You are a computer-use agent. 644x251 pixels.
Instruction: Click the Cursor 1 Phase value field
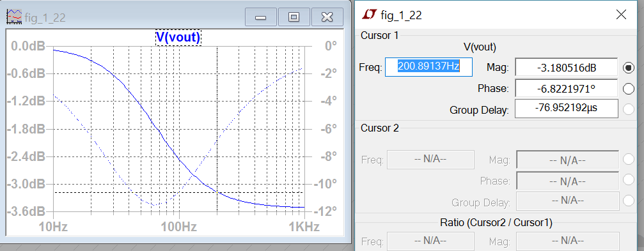[567, 88]
